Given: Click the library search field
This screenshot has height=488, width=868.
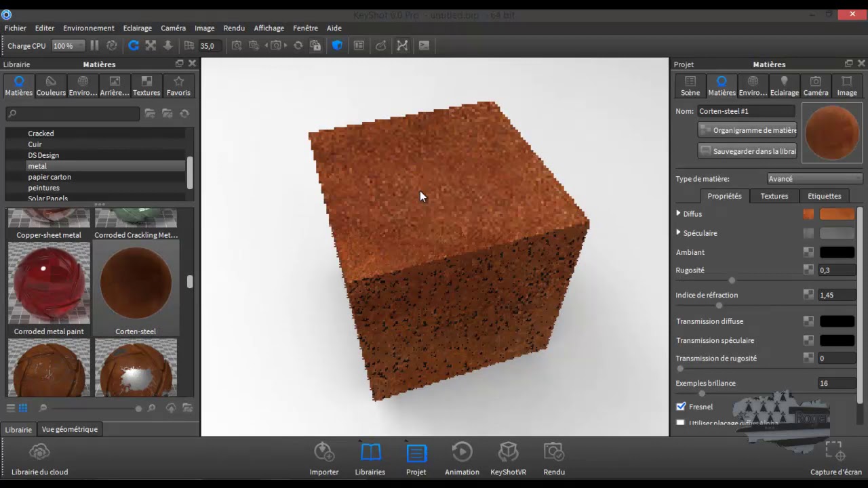Looking at the screenshot, I should (x=73, y=114).
